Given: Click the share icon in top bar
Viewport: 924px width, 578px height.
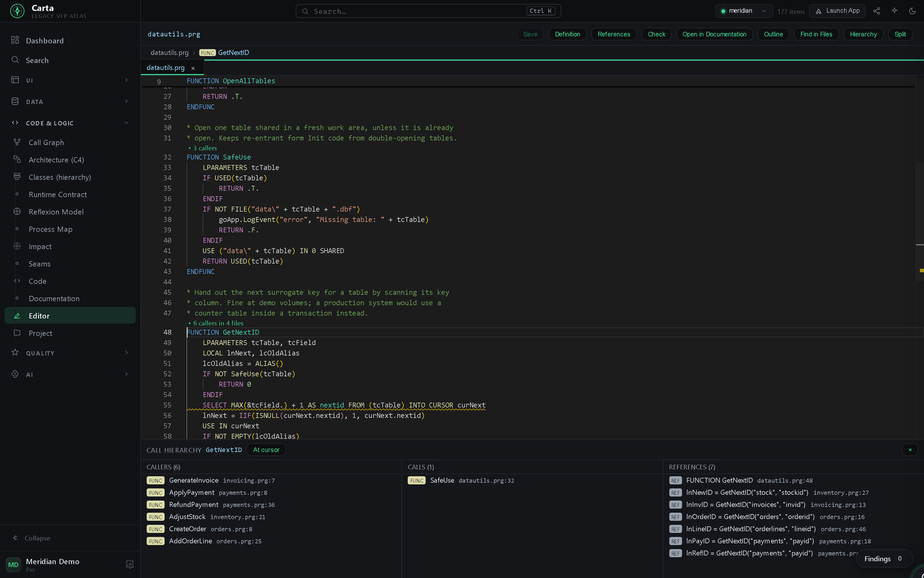Looking at the screenshot, I should [877, 11].
